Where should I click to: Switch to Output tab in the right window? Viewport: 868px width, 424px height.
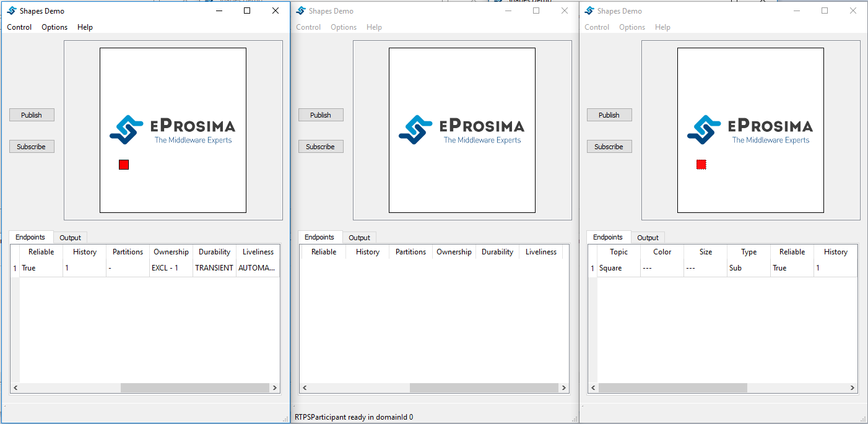(x=648, y=238)
